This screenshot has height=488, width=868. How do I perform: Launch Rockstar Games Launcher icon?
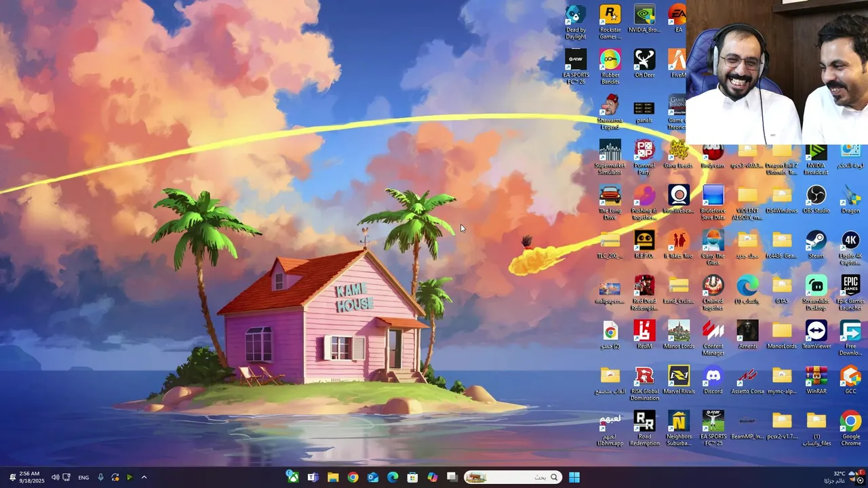pyautogui.click(x=610, y=22)
